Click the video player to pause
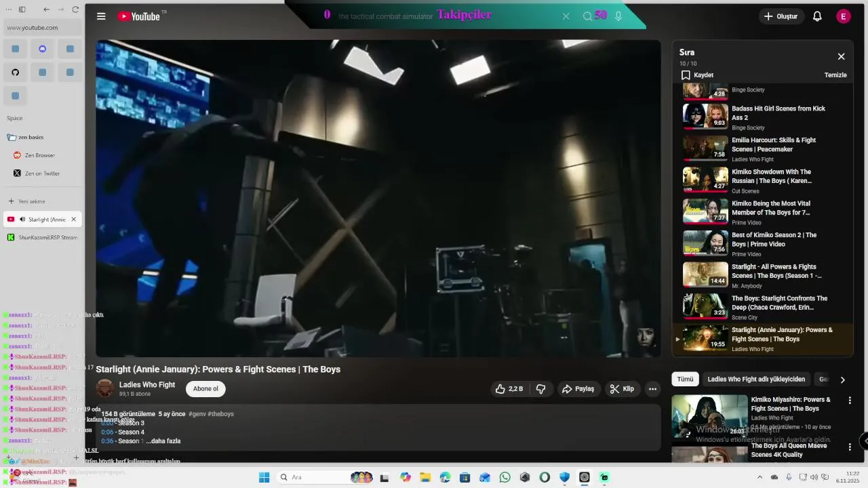The height and width of the screenshot is (488, 868). pos(378,198)
